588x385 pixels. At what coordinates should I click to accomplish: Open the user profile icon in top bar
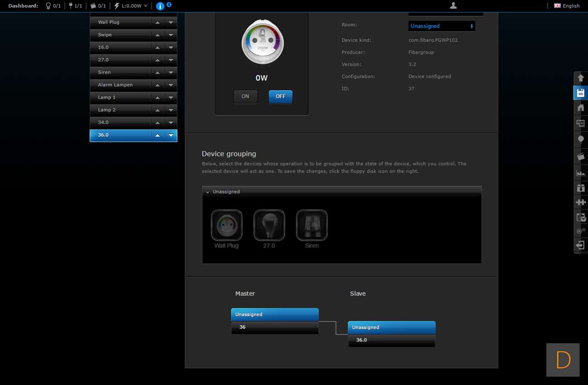453,5
